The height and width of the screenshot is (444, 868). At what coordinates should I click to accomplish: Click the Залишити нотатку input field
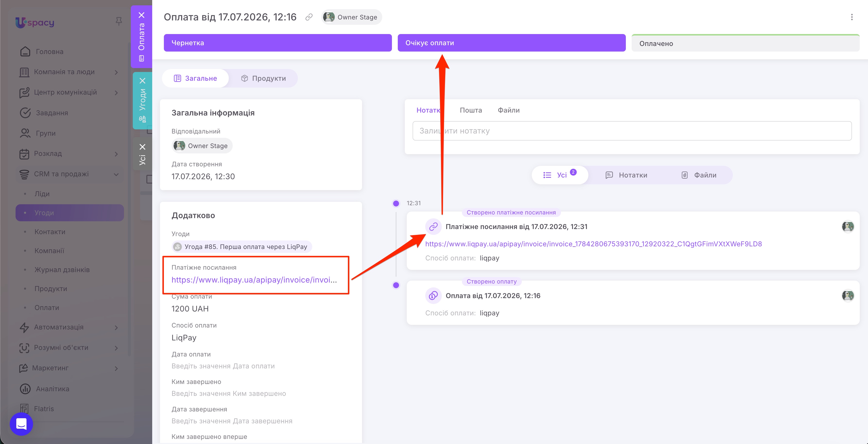click(x=632, y=131)
